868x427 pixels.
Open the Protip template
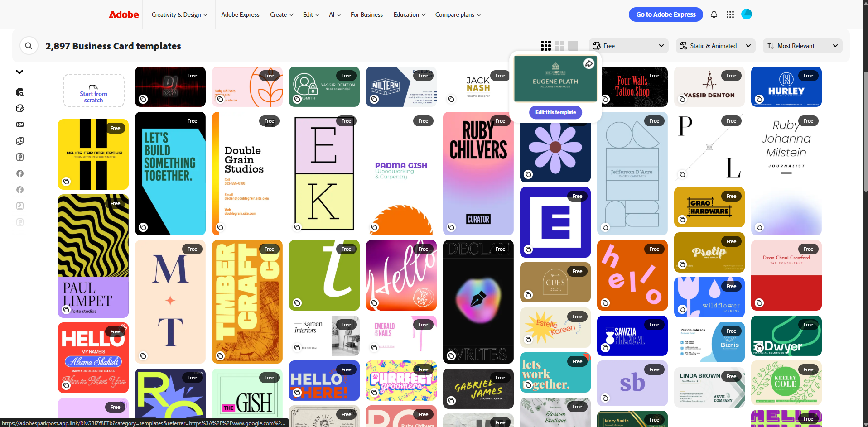[709, 252]
